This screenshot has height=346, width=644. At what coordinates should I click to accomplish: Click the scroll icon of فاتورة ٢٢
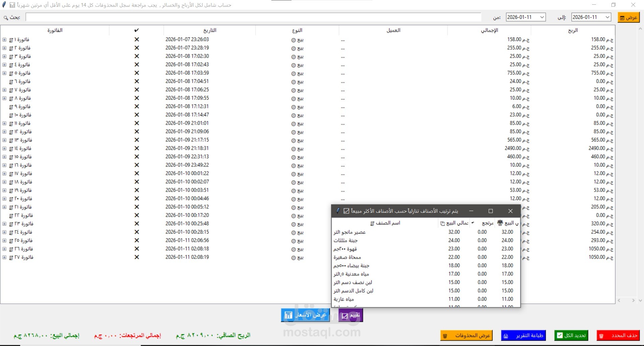(11, 216)
